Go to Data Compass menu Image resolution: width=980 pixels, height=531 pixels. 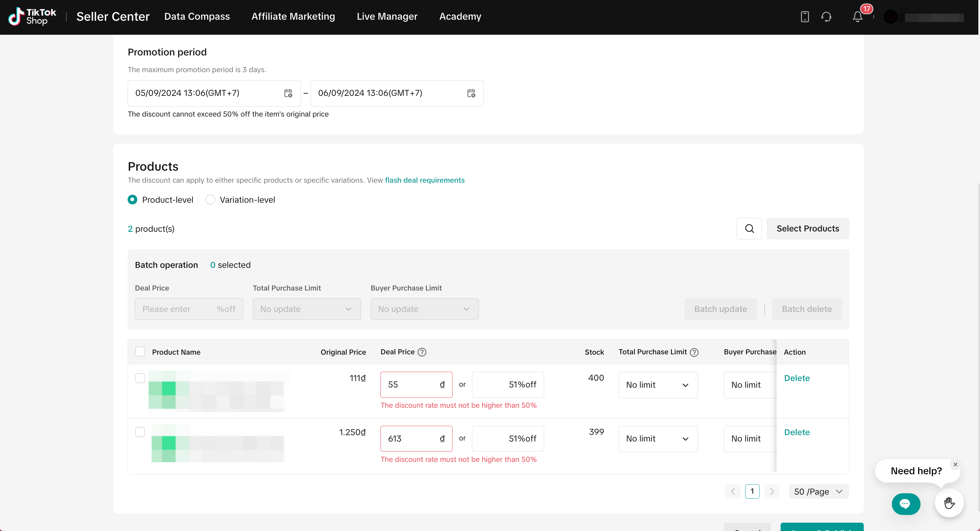[197, 17]
